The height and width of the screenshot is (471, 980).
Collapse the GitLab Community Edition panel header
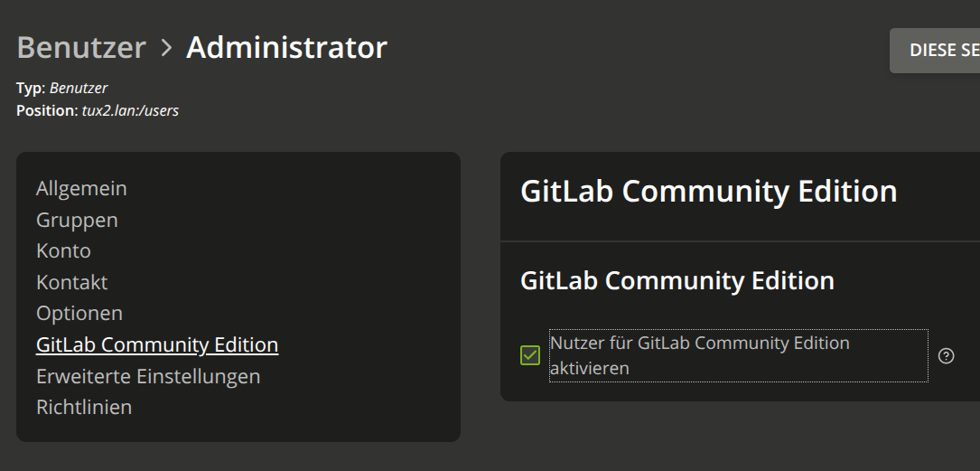click(708, 192)
